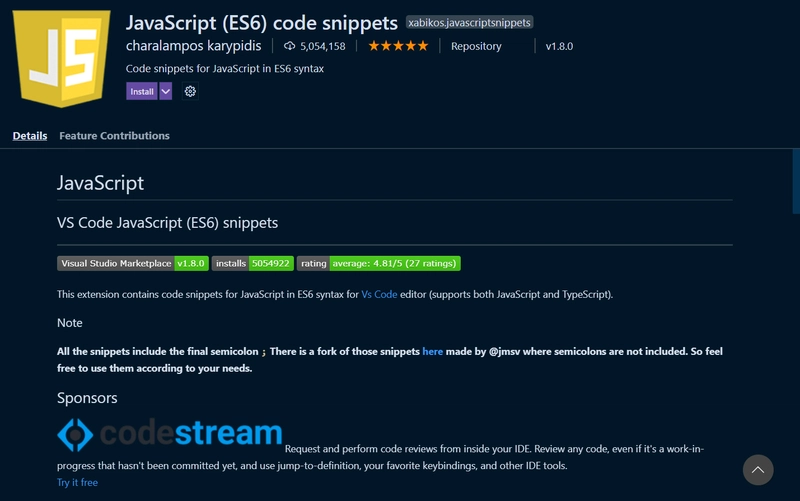
Task: Click the vertical scrollbar thumb
Action: point(796,182)
